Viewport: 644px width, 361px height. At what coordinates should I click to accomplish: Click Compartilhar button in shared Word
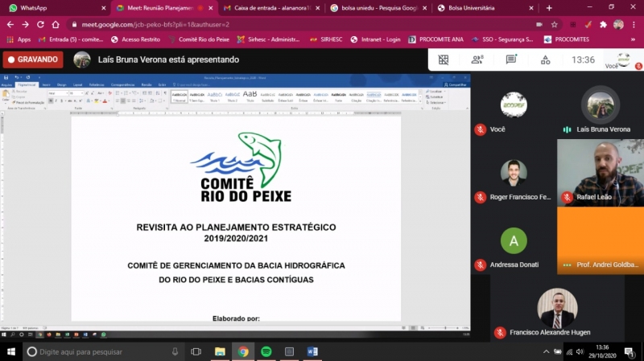[x=455, y=85]
